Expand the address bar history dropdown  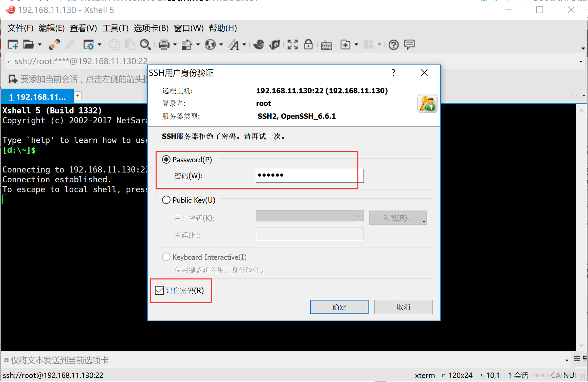tap(581, 61)
